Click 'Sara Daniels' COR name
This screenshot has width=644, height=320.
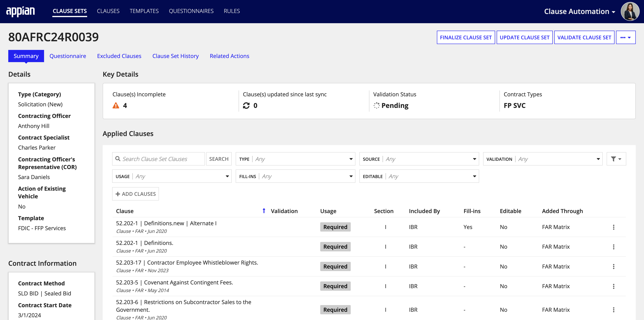pyautogui.click(x=34, y=177)
